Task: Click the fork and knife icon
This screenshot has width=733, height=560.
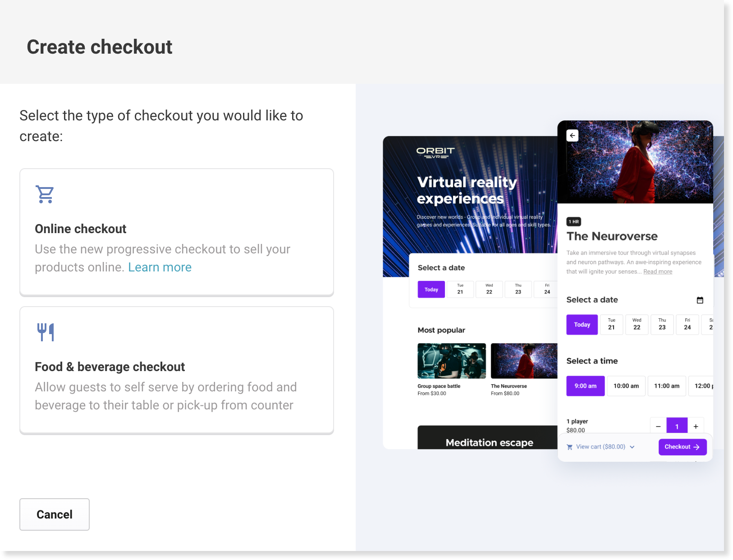Action: [46, 332]
